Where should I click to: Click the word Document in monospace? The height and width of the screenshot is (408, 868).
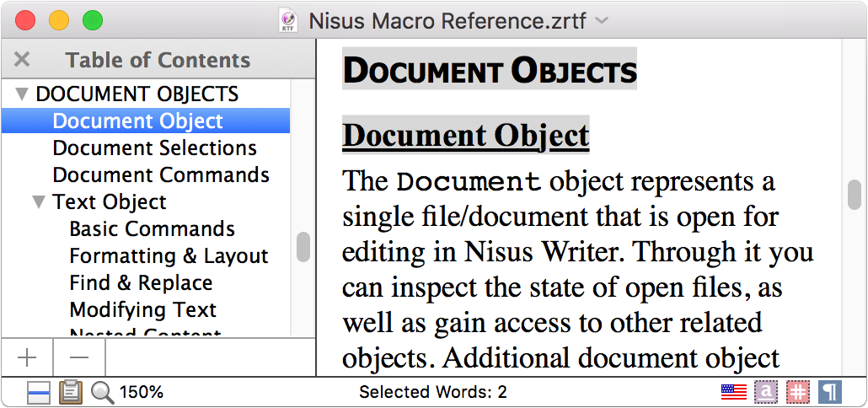pyautogui.click(x=469, y=181)
